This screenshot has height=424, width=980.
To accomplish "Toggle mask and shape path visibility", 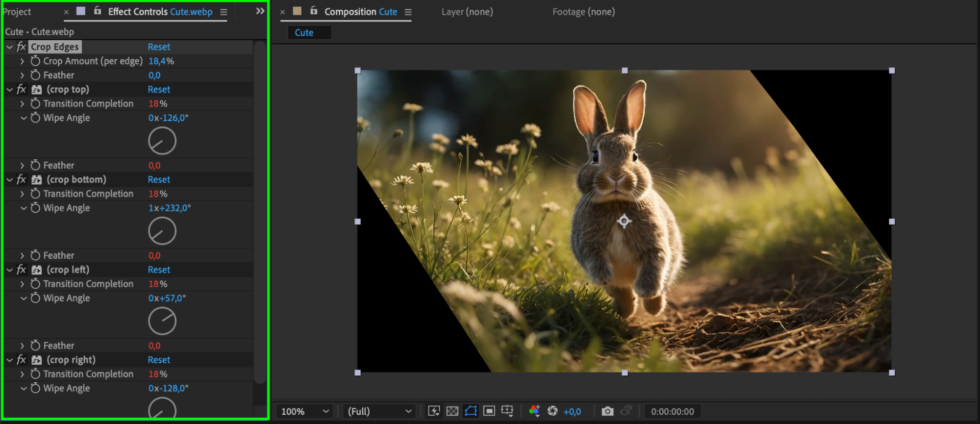I will pos(471,411).
